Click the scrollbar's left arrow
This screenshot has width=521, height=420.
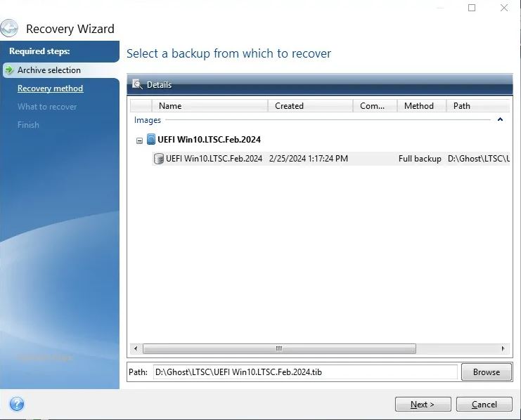(x=136, y=348)
